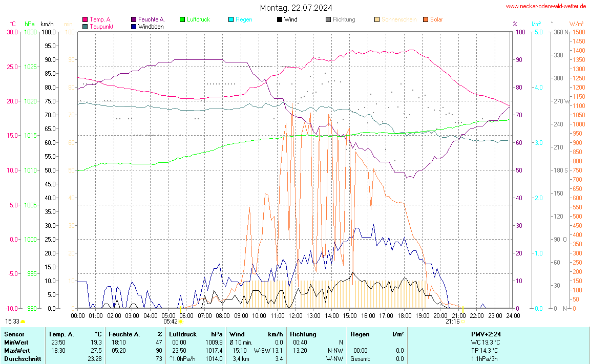The height and width of the screenshot is (364, 590).
Task: Click the sunset icon next to 21:16
Action: (463, 322)
